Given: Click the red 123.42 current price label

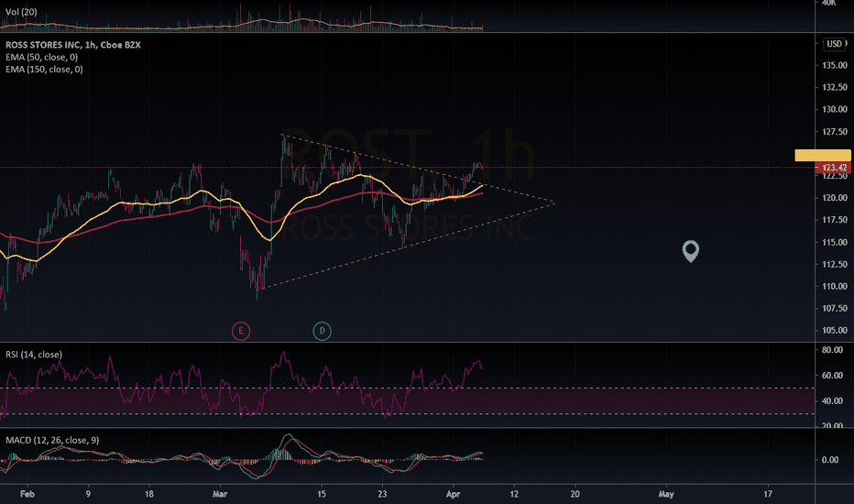Looking at the screenshot, I should (834, 168).
